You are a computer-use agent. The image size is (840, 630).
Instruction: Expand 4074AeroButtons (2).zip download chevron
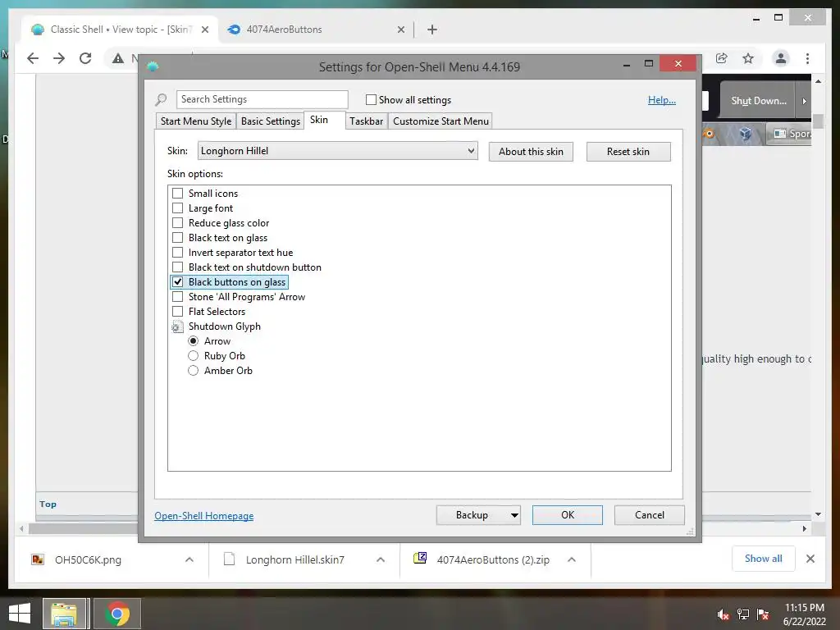[x=572, y=559]
